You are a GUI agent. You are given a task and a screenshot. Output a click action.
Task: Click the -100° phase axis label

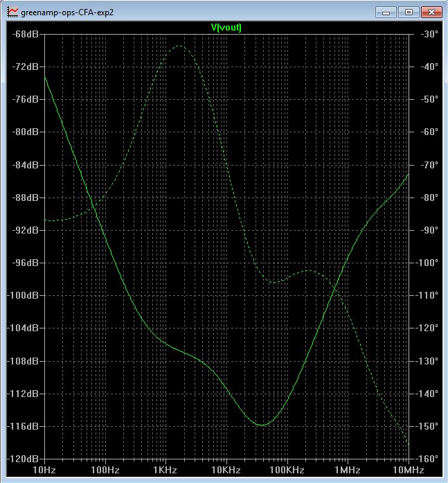pyautogui.click(x=427, y=263)
